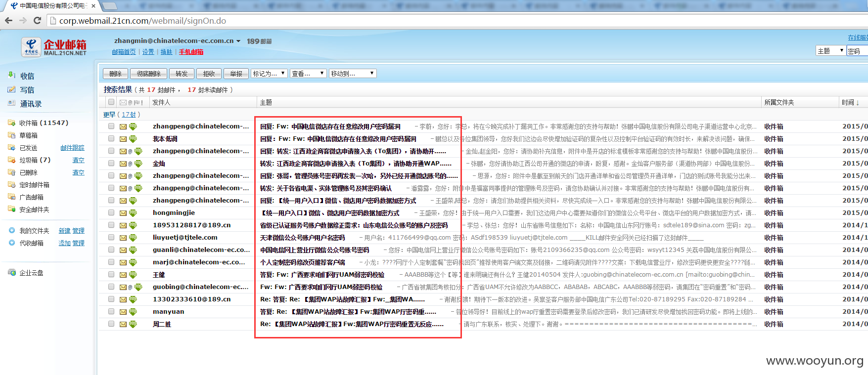Sort by 发件人 column header
Image resolution: width=868 pixels, height=375 pixels.
[161, 102]
